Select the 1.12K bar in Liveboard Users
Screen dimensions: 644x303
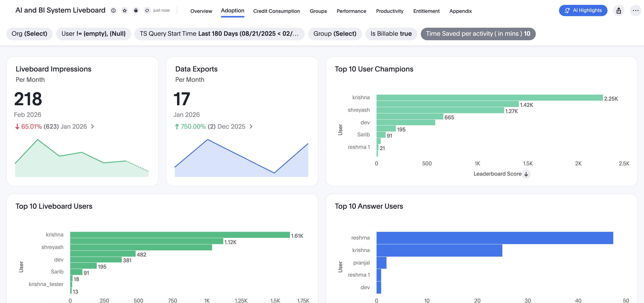(x=147, y=241)
